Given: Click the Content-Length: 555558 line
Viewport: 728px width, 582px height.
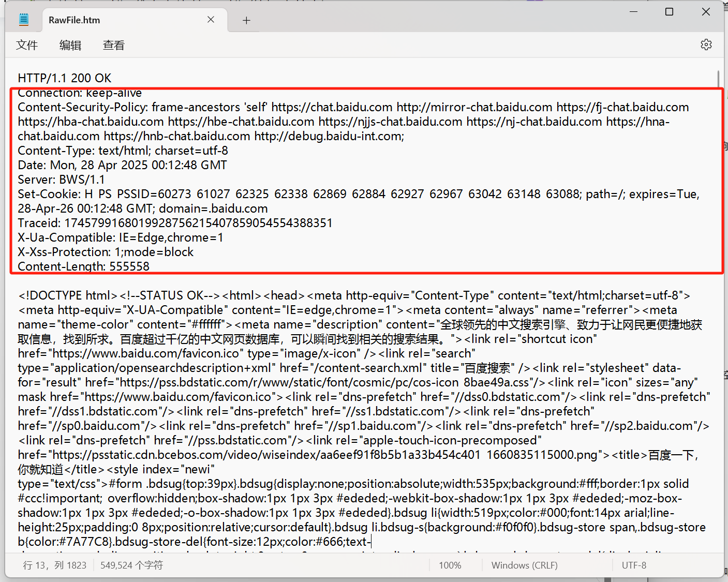Looking at the screenshot, I should click(83, 266).
